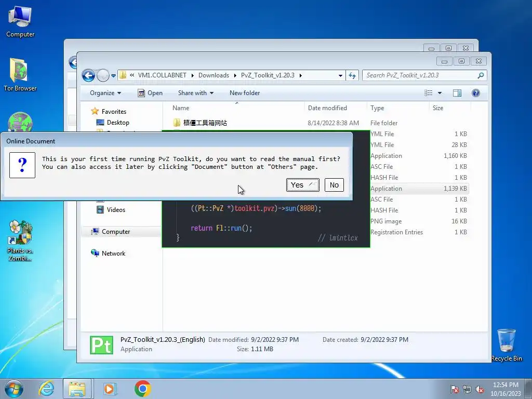Click Open in Explorer toolbar
Screen dimensions: 532x399
150,93
